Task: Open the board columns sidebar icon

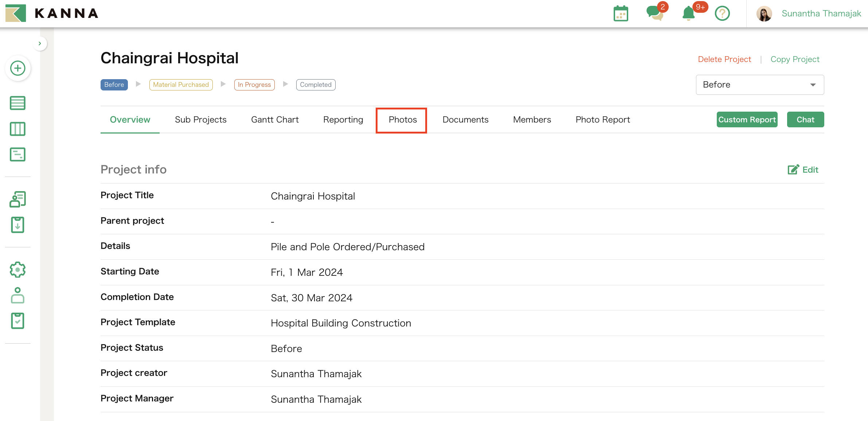Action: (17, 129)
